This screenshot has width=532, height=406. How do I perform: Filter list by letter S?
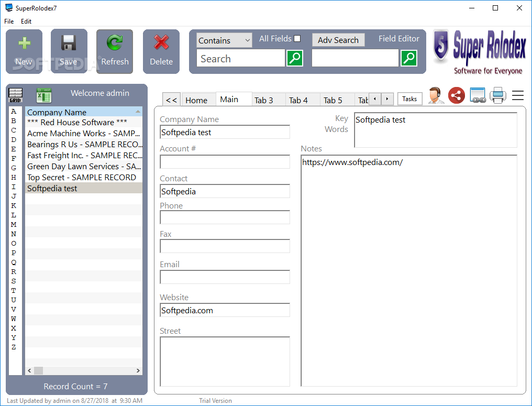[14, 281]
